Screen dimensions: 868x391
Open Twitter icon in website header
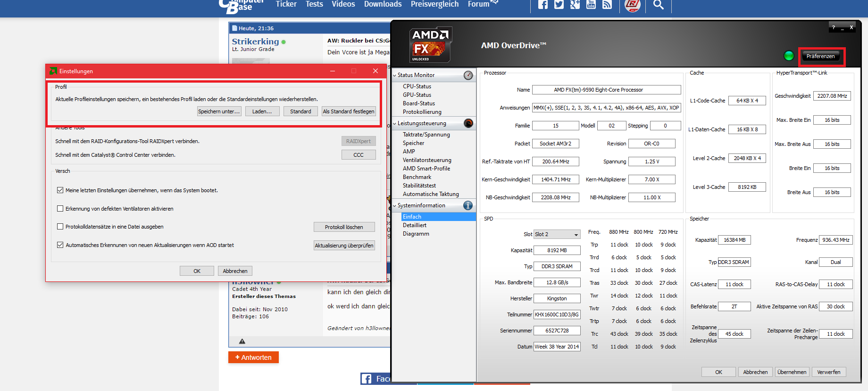tap(559, 4)
